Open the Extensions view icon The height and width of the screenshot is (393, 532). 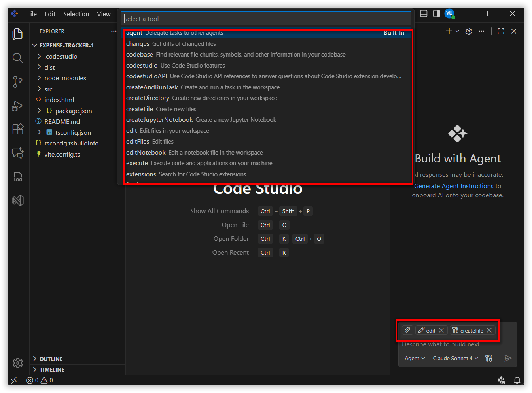pyautogui.click(x=17, y=129)
